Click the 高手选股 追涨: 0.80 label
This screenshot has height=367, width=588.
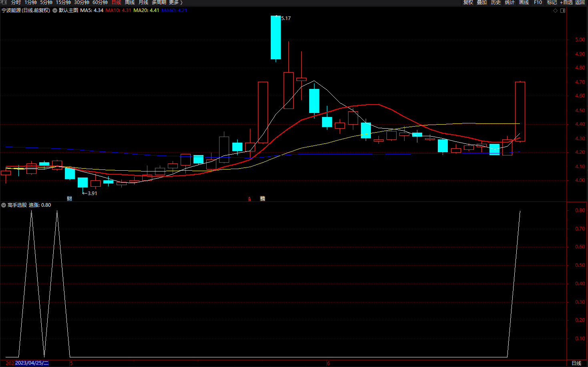pyautogui.click(x=29, y=205)
